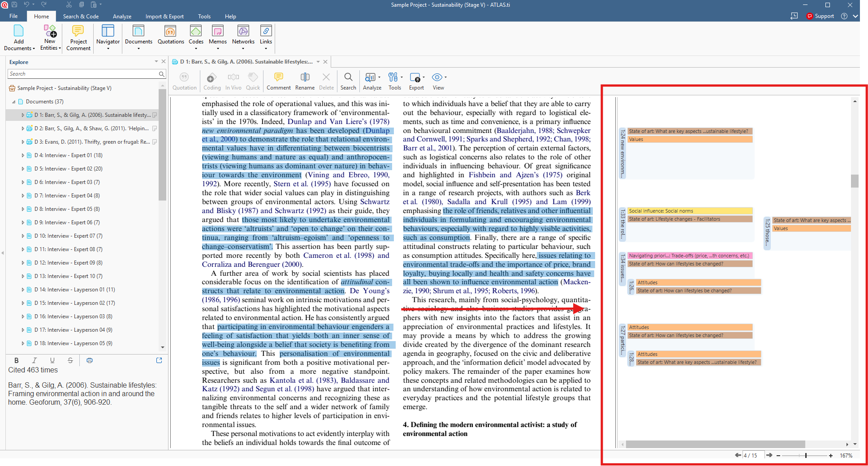This screenshot has height=466, width=868.
Task: Toggle italic formatting in comment editor
Action: click(35, 360)
